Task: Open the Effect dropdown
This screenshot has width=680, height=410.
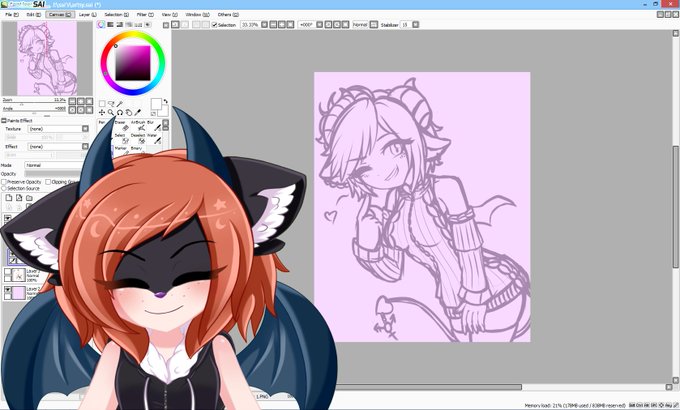Action: [x=85, y=147]
